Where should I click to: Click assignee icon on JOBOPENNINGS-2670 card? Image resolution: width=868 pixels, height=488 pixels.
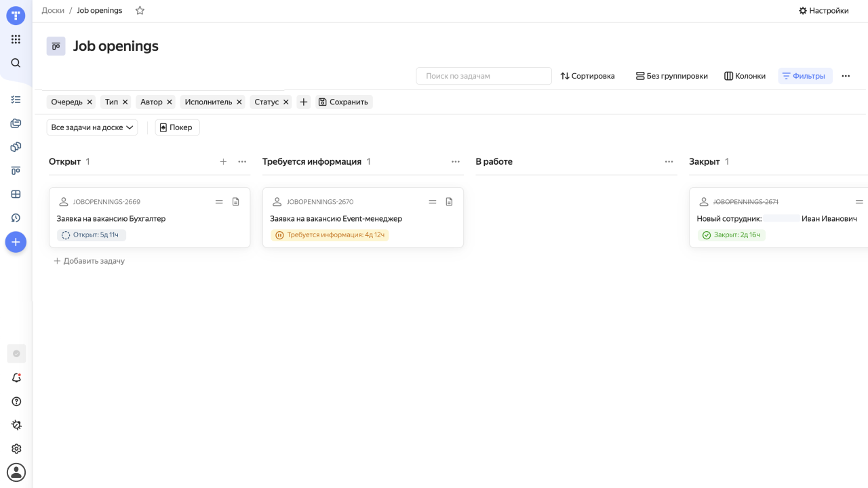coord(277,202)
